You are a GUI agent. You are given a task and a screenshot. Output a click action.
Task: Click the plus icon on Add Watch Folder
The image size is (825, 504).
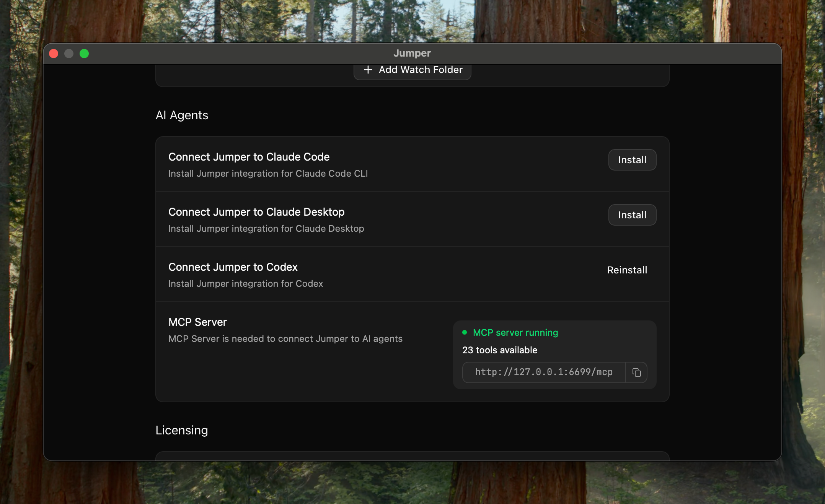pyautogui.click(x=368, y=70)
